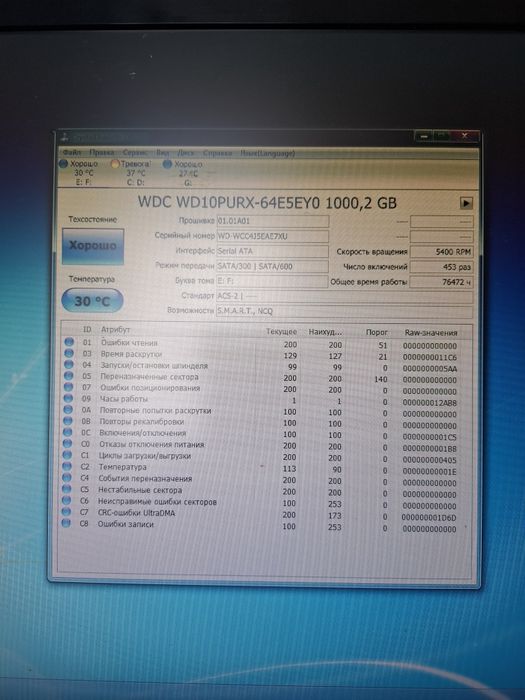Click status icon of attribute 03 Время раскрутки

point(69,353)
